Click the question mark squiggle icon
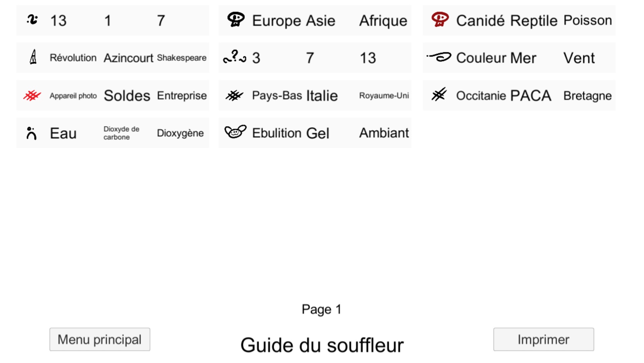The height and width of the screenshot is (363, 644). [x=235, y=57]
